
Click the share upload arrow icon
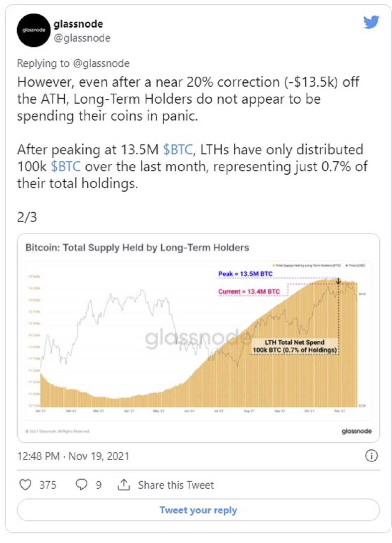[124, 485]
